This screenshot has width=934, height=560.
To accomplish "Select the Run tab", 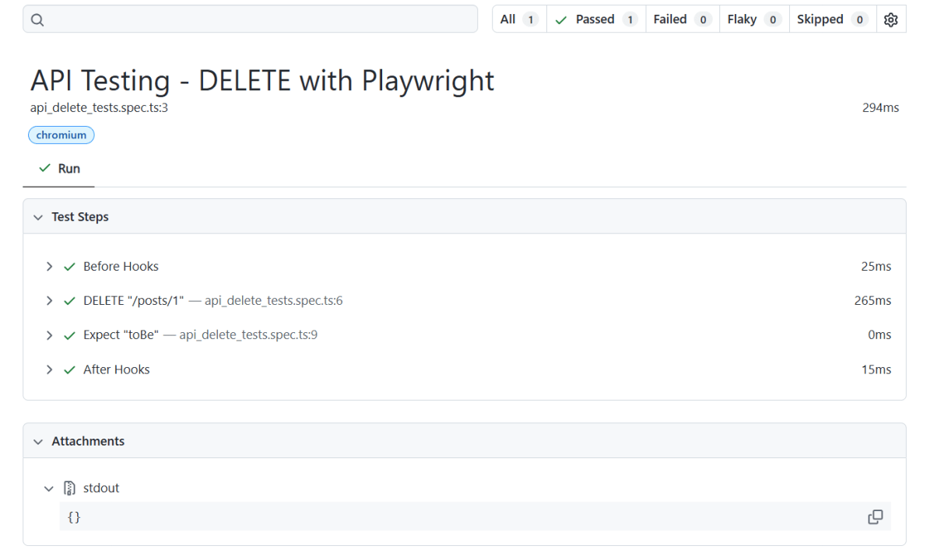I will click(x=59, y=169).
